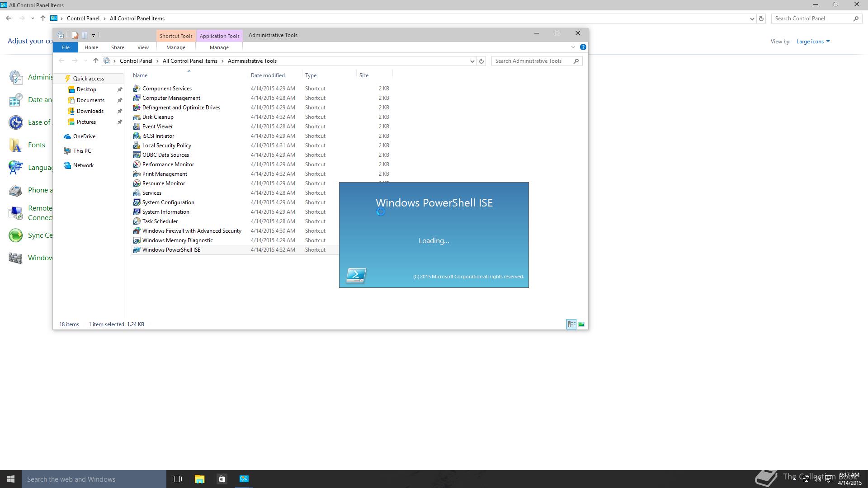Open Manage tab under Application Tools
868x488 pixels.
pos(219,47)
